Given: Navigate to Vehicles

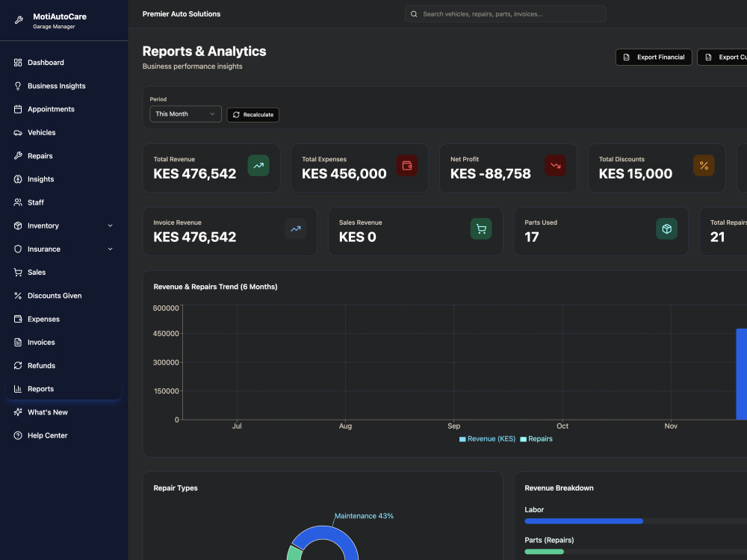Looking at the screenshot, I should tap(63, 132).
